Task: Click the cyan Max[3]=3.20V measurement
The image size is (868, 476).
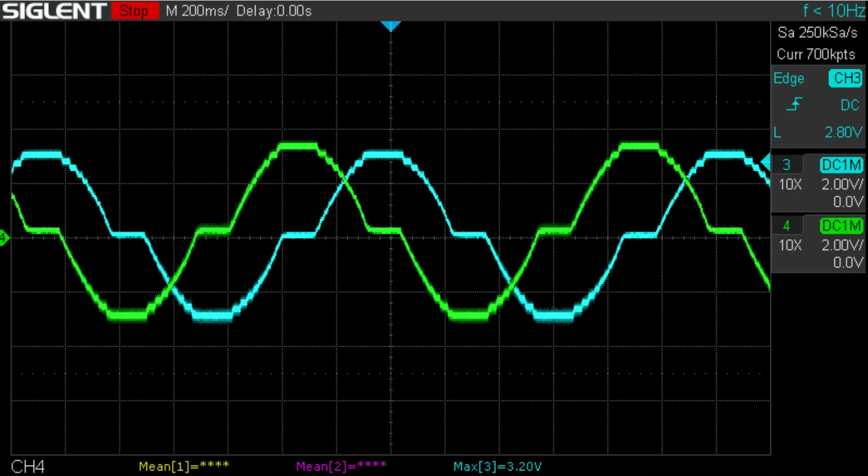Action: point(497,467)
